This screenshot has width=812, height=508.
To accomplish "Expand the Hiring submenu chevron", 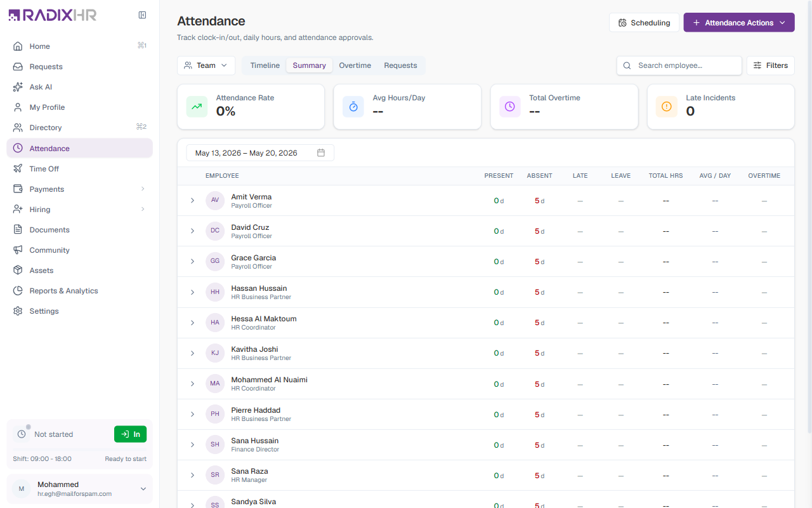I will pyautogui.click(x=143, y=210).
